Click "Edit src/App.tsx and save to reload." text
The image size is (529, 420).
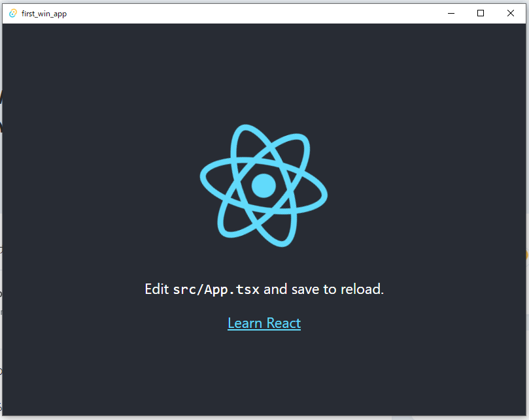(x=264, y=289)
